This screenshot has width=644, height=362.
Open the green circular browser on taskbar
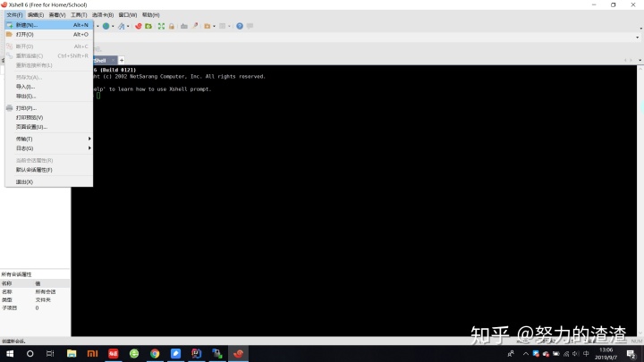pos(134,353)
